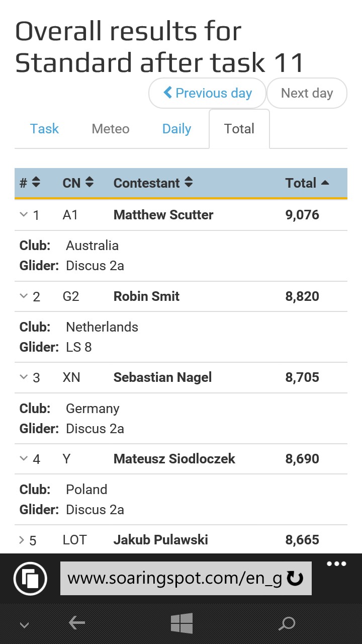This screenshot has height=644, width=362.
Task: Hide the navigation bar with the chevron
Action: point(24,625)
